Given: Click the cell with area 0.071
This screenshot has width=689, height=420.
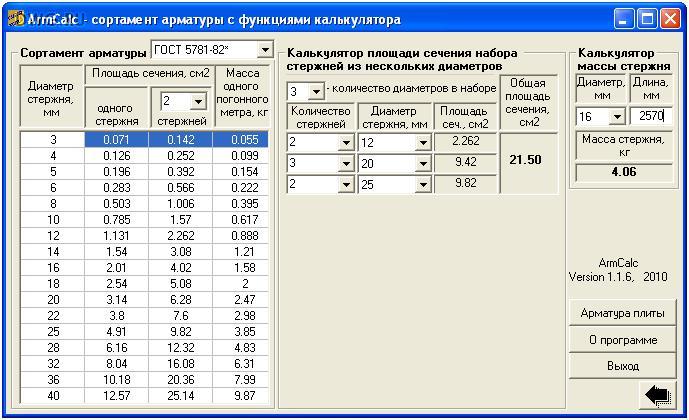Looking at the screenshot, I should (x=117, y=140).
